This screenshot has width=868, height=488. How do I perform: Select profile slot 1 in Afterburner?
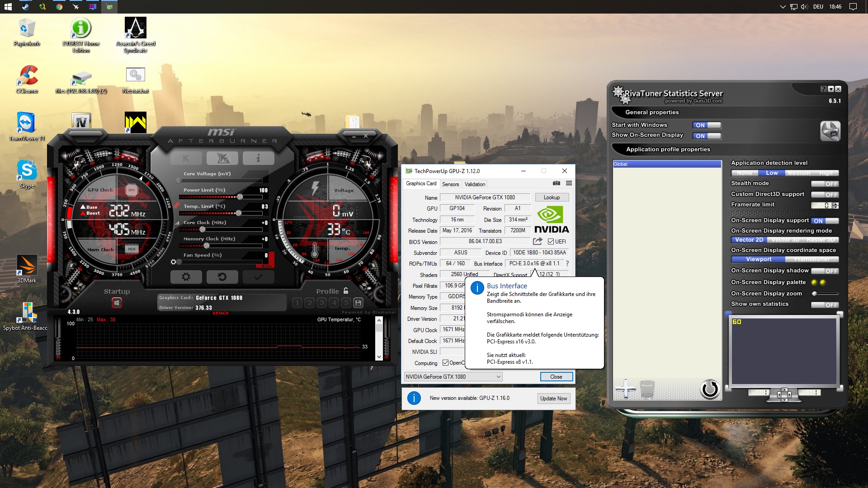pyautogui.click(x=297, y=303)
